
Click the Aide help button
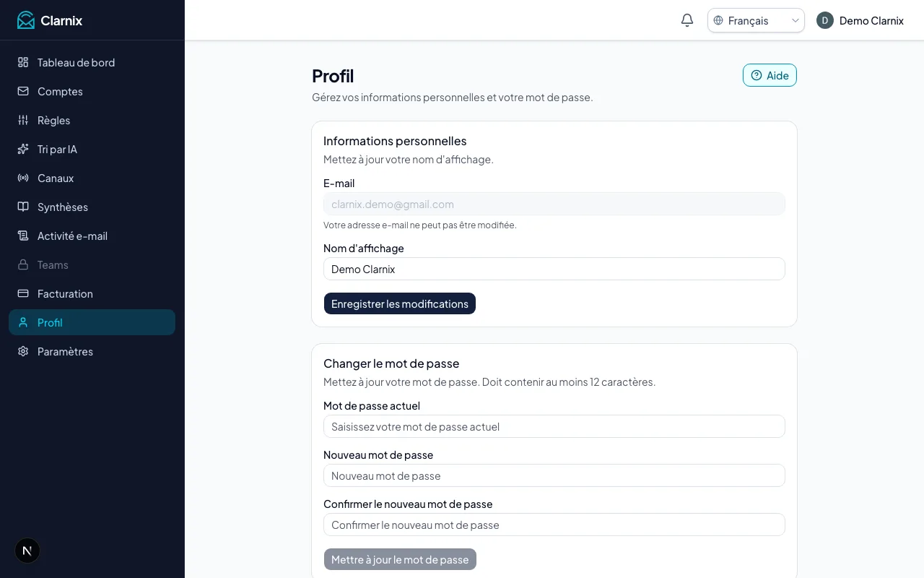point(770,75)
